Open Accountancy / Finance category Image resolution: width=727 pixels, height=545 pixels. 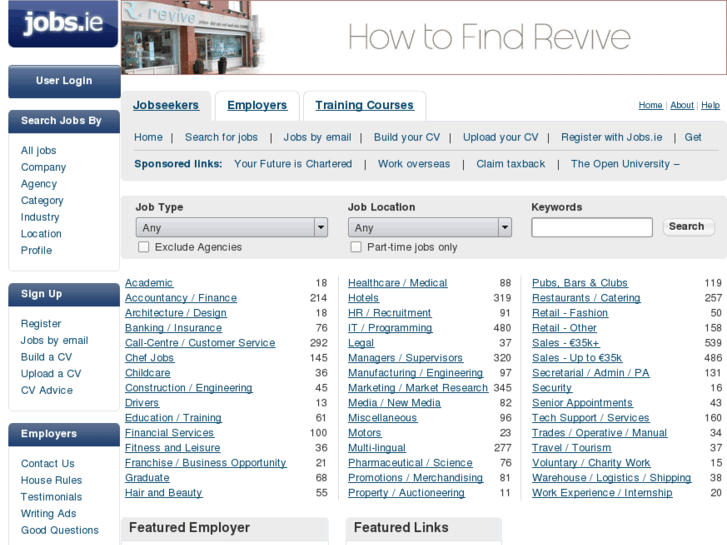pyautogui.click(x=181, y=298)
